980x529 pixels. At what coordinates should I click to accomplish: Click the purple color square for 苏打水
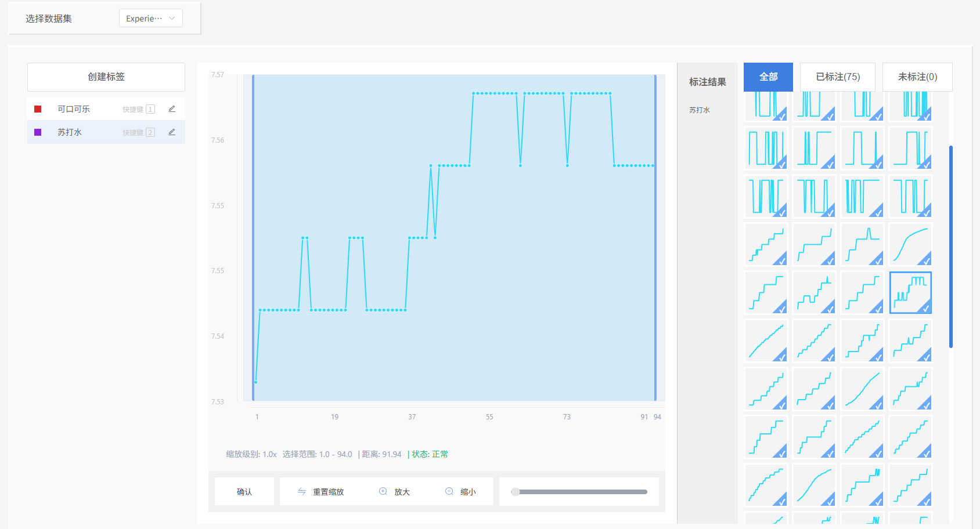38,132
